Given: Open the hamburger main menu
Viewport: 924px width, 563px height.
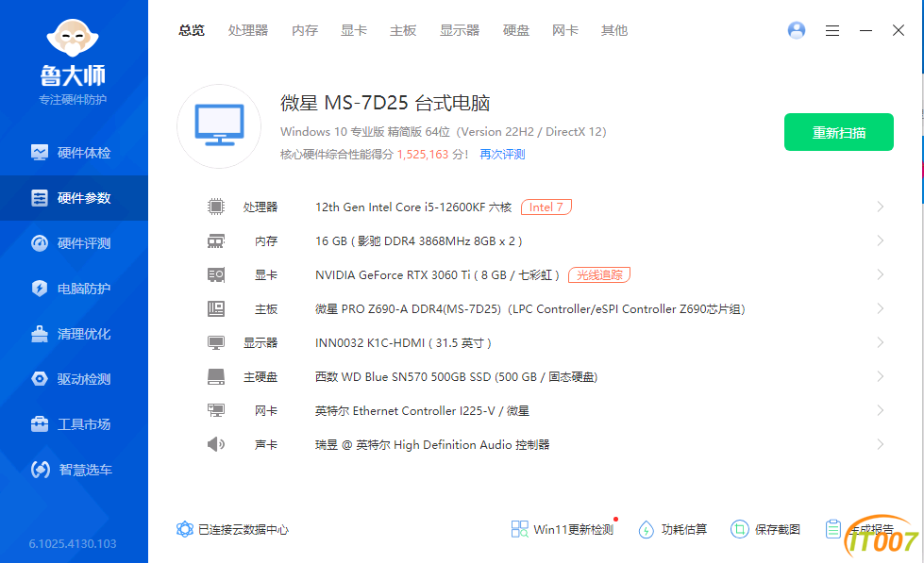Looking at the screenshot, I should click(832, 30).
